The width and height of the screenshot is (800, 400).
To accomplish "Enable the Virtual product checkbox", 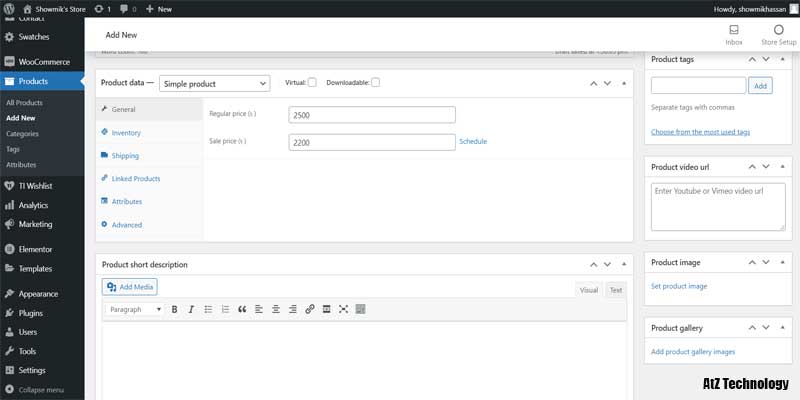I will coord(312,82).
